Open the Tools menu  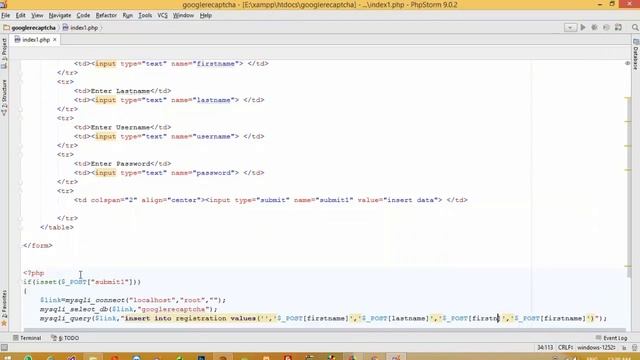tap(145, 15)
